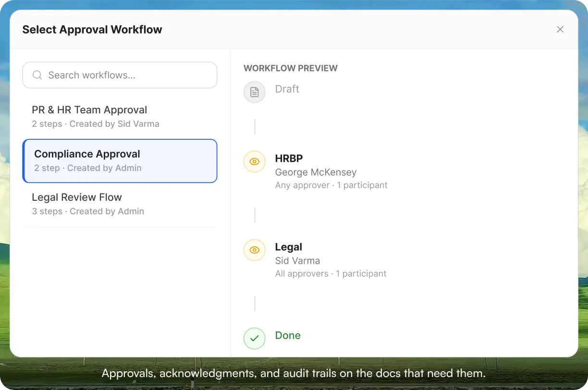Click the Legal step title

289,247
